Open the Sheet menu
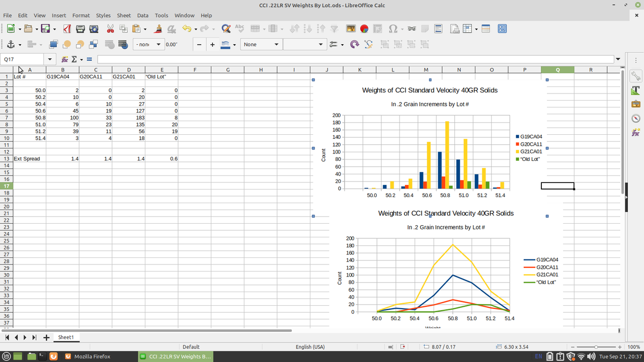The width and height of the screenshot is (644, 362). click(124, 16)
